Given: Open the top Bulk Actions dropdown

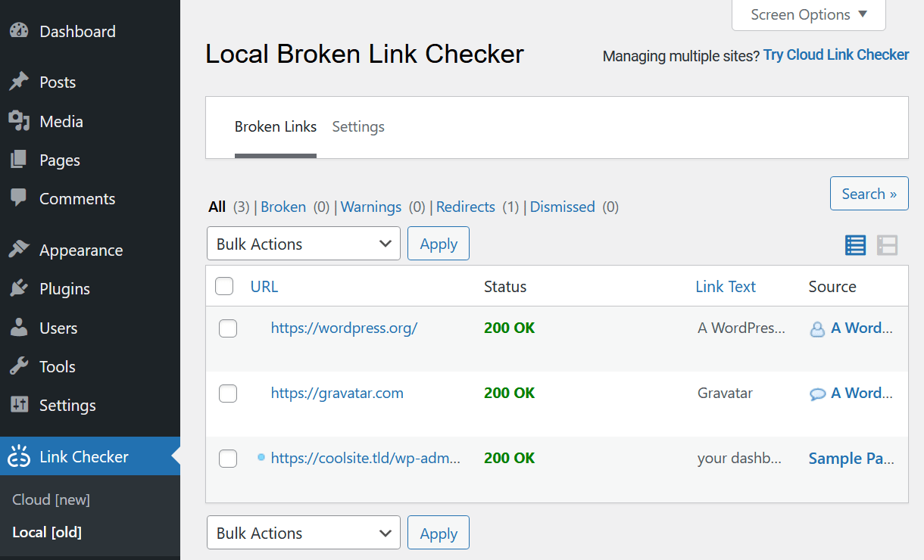Looking at the screenshot, I should 304,244.
